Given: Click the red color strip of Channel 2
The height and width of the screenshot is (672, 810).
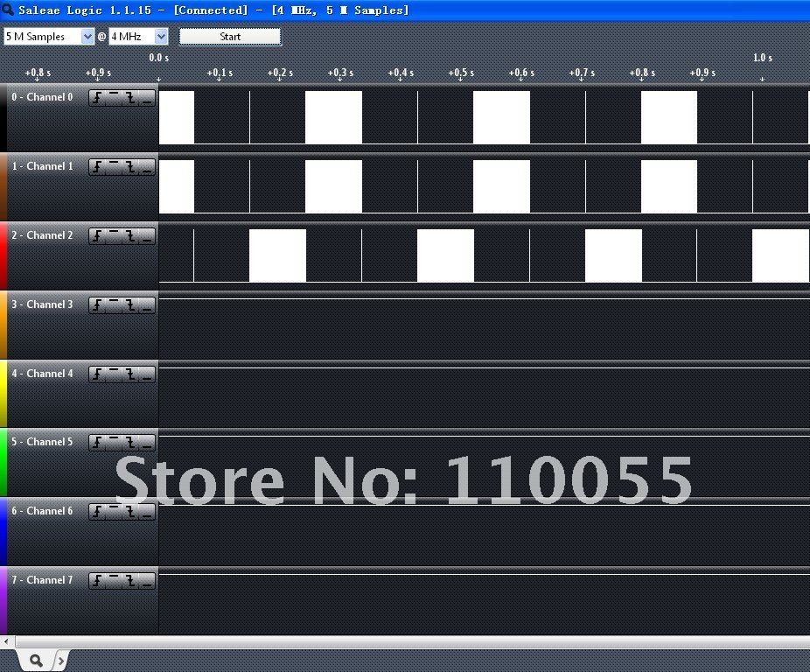Looking at the screenshot, I should pyautogui.click(x=3, y=255).
